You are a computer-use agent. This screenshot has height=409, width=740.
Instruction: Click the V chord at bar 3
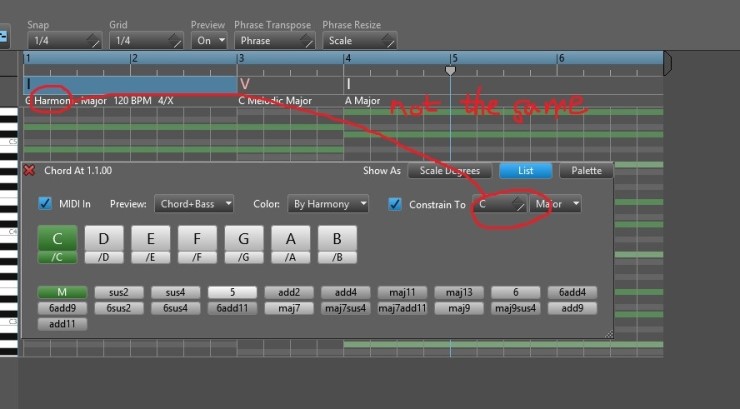pyautogui.click(x=244, y=84)
